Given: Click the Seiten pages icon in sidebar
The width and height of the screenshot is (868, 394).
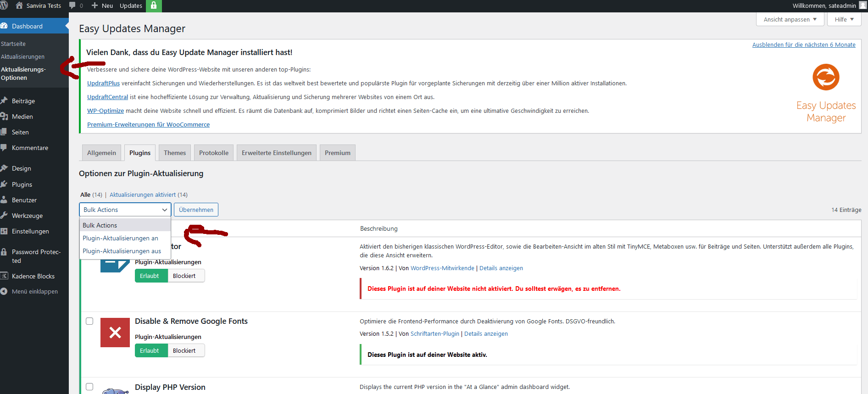Looking at the screenshot, I should pyautogui.click(x=4, y=132).
